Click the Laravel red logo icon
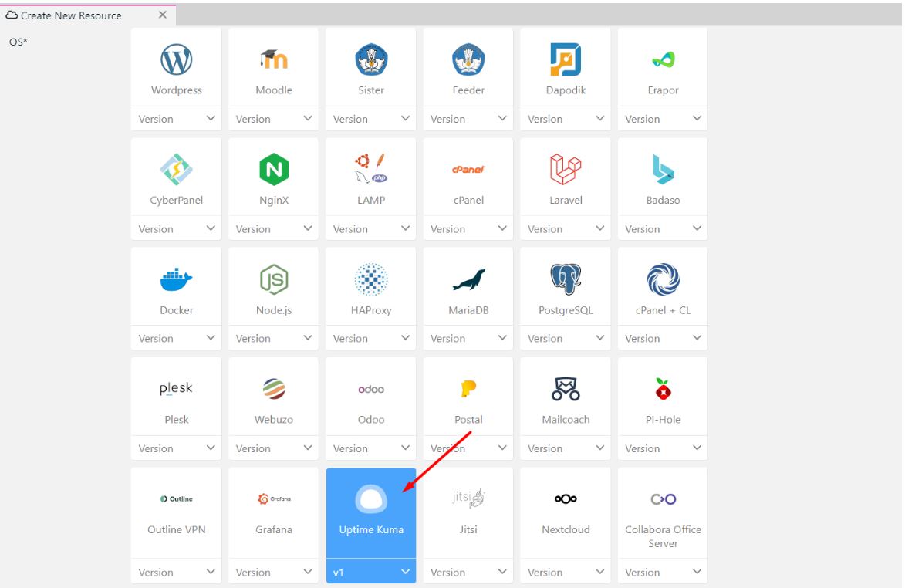Image resolution: width=905 pixels, height=588 pixels. coord(565,170)
